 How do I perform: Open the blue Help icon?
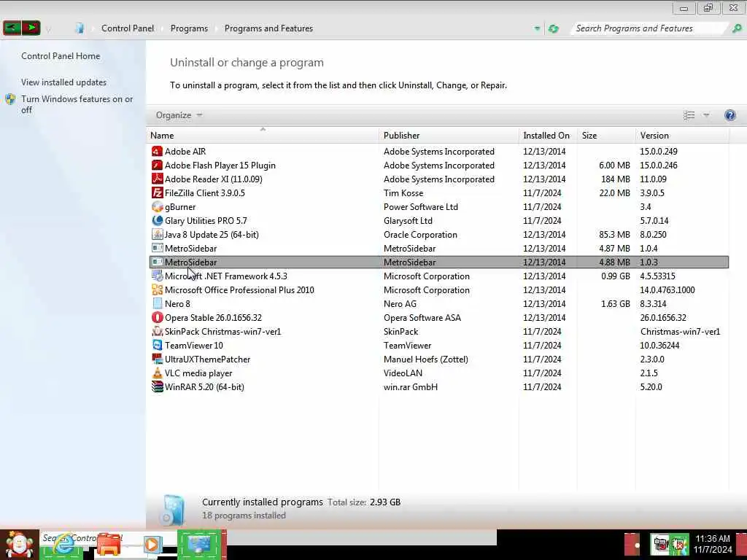(729, 115)
